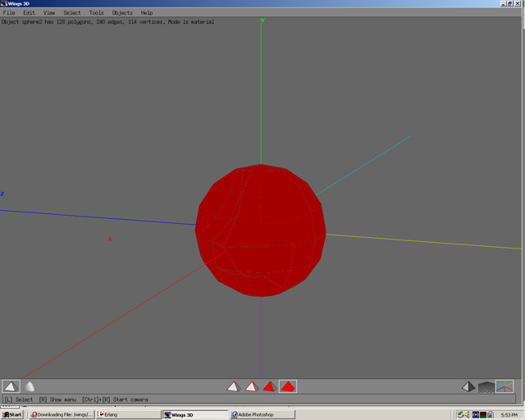Select edge selection mode

[251, 386]
